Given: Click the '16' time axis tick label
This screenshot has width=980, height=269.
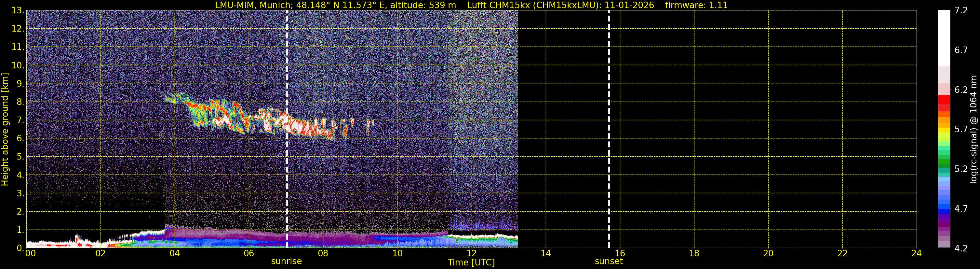Looking at the screenshot, I should click(620, 253).
